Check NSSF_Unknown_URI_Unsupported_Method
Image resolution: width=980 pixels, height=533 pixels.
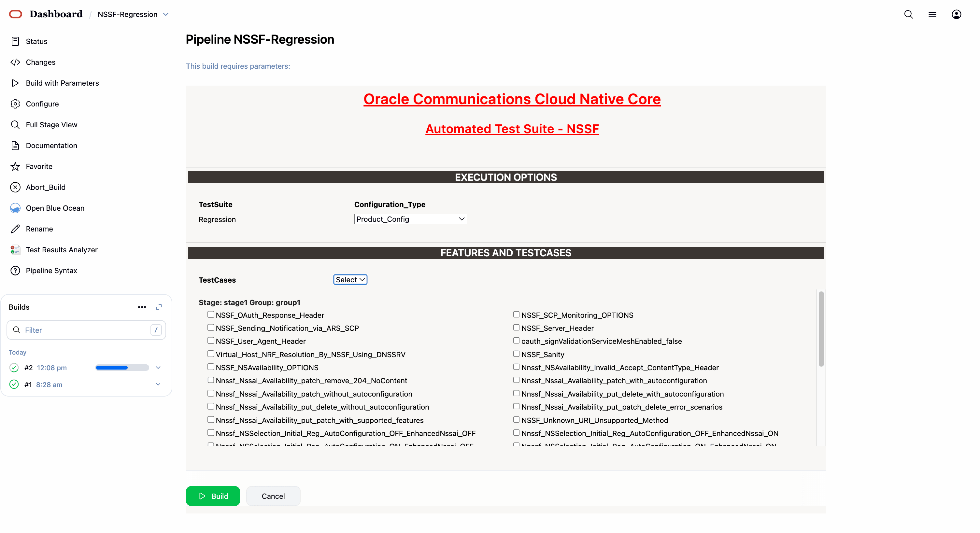[516, 420]
